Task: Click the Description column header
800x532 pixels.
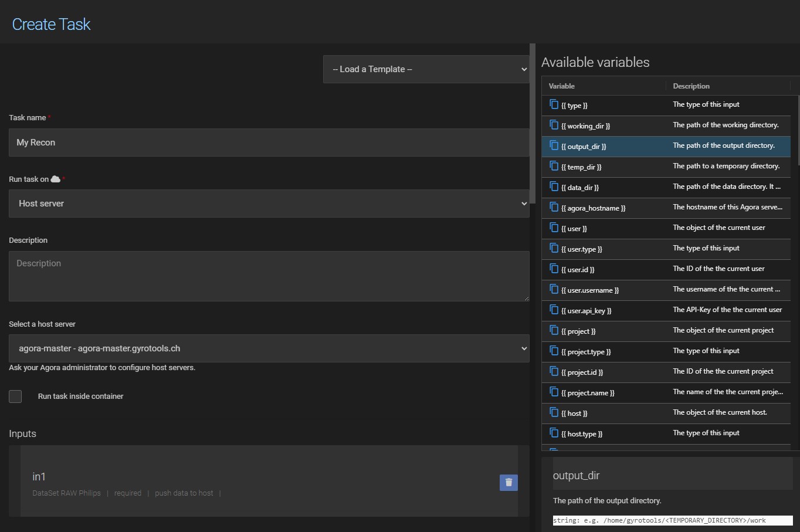Action: coord(691,86)
